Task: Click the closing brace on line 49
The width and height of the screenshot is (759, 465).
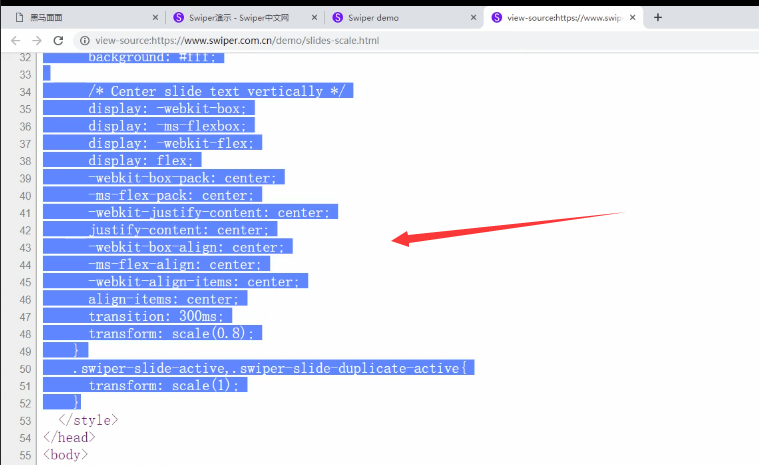Action: point(76,350)
